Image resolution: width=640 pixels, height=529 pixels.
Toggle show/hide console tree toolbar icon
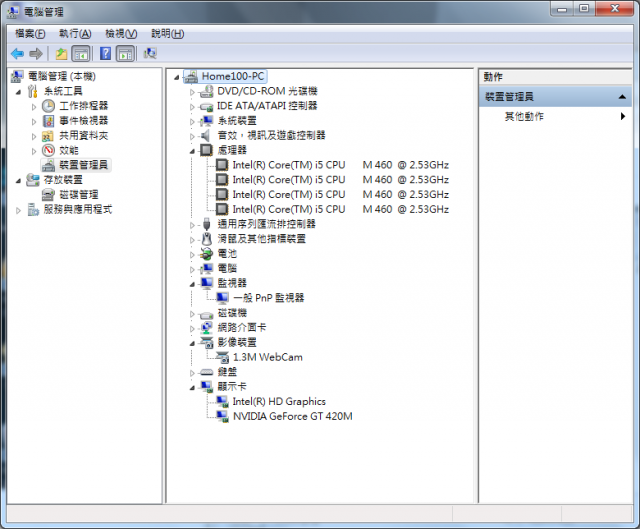coord(81,53)
